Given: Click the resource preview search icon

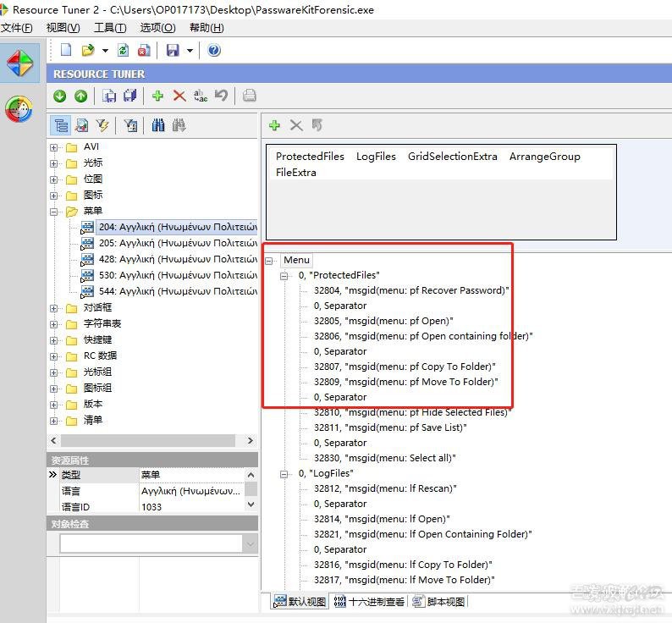Looking at the screenshot, I should click(81, 125).
